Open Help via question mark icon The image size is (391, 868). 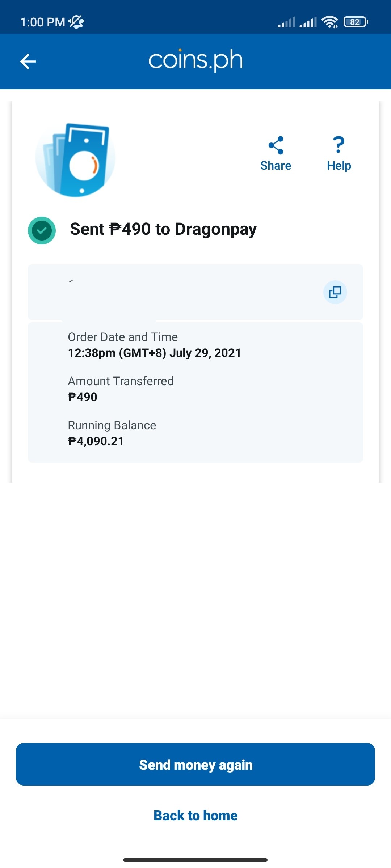click(339, 145)
